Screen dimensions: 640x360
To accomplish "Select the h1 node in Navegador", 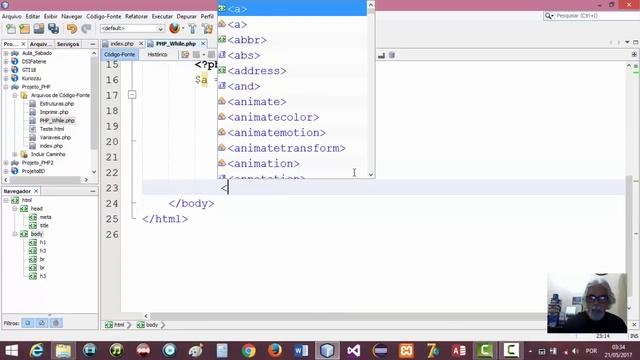I will (43, 242).
